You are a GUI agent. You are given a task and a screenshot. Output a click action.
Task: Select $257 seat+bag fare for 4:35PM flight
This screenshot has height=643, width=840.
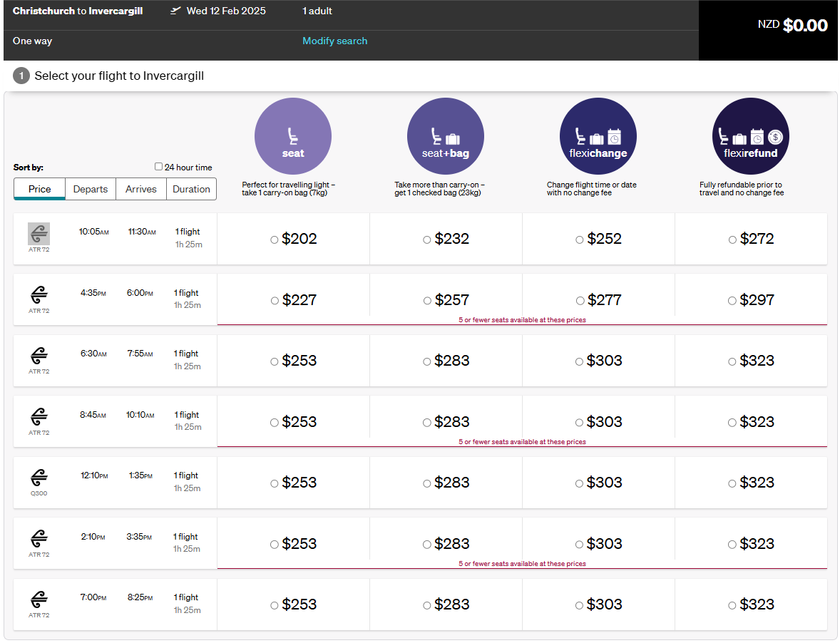pos(428,301)
